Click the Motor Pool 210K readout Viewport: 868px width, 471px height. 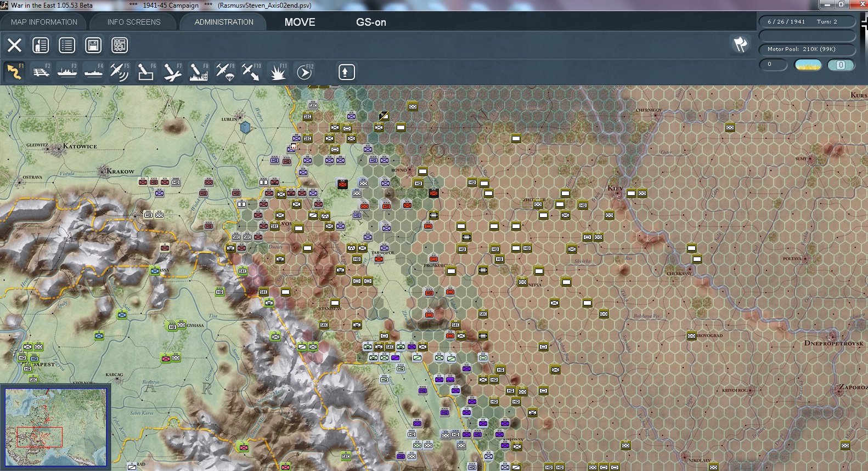(x=807, y=49)
